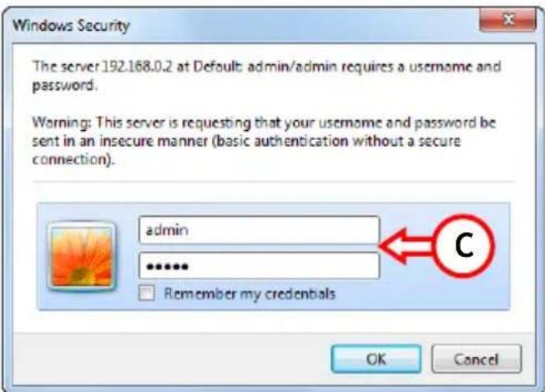
Task: Click the Windows Security title bar text
Action: pos(71,25)
